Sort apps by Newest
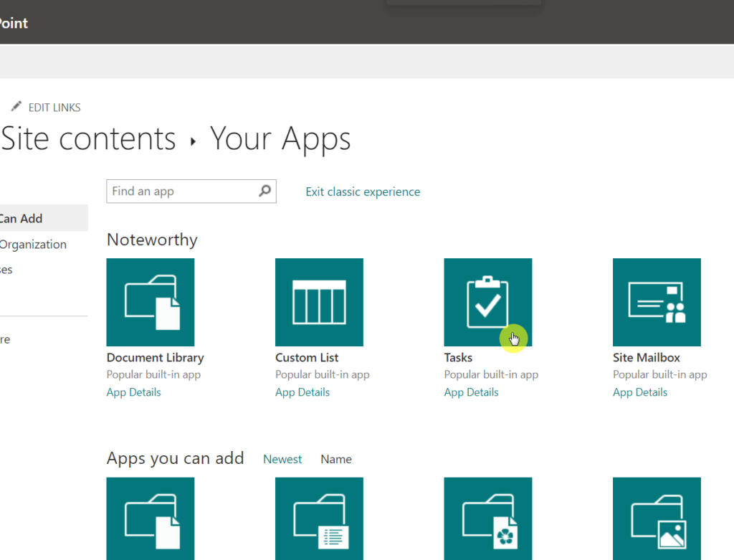 click(282, 460)
